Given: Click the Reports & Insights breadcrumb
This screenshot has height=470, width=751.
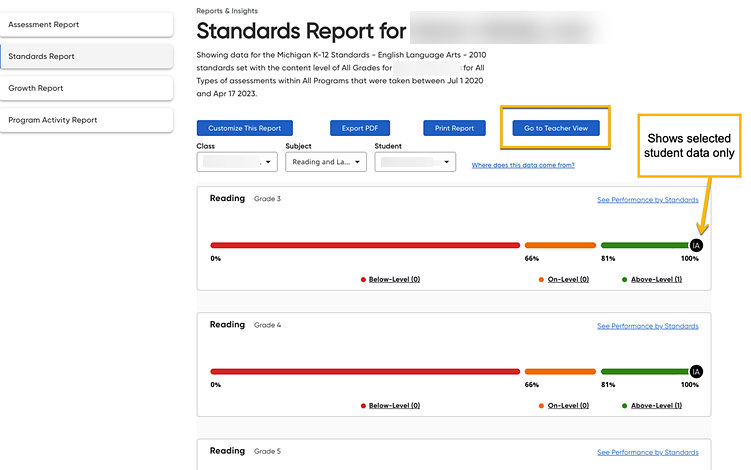Looking at the screenshot, I should (x=227, y=11).
